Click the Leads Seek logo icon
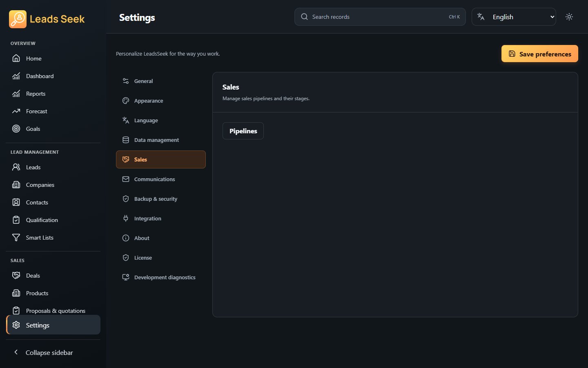The height and width of the screenshot is (368, 588). tap(18, 19)
